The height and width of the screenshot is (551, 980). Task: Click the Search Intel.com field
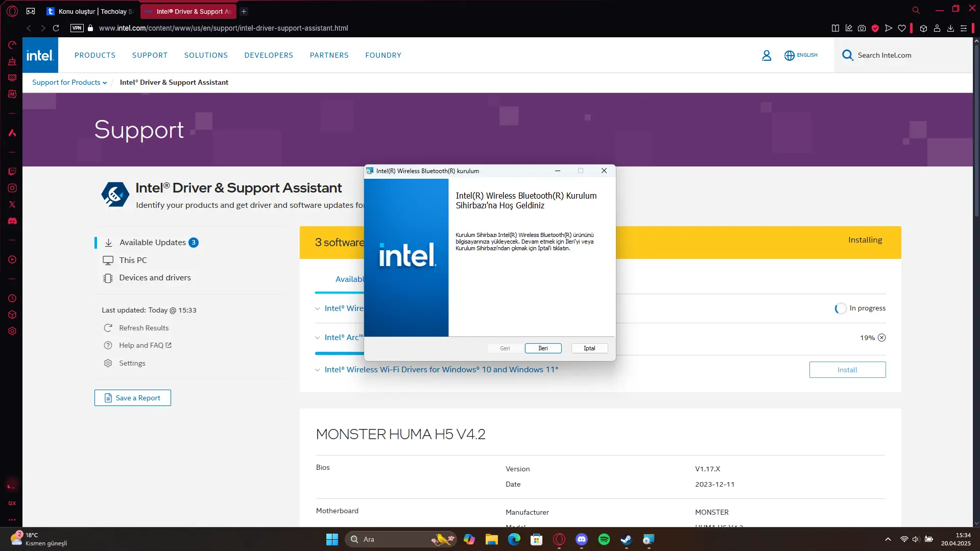pyautogui.click(x=903, y=55)
